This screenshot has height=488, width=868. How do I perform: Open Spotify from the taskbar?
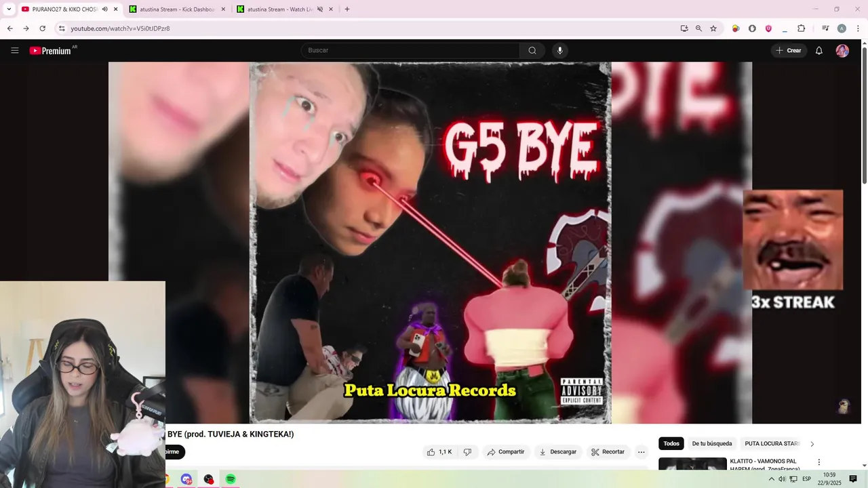231,479
